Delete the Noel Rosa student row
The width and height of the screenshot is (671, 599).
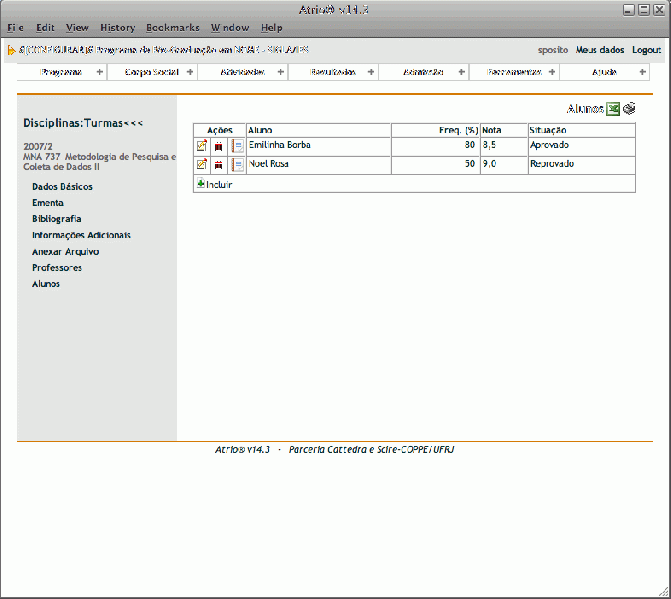click(x=219, y=164)
